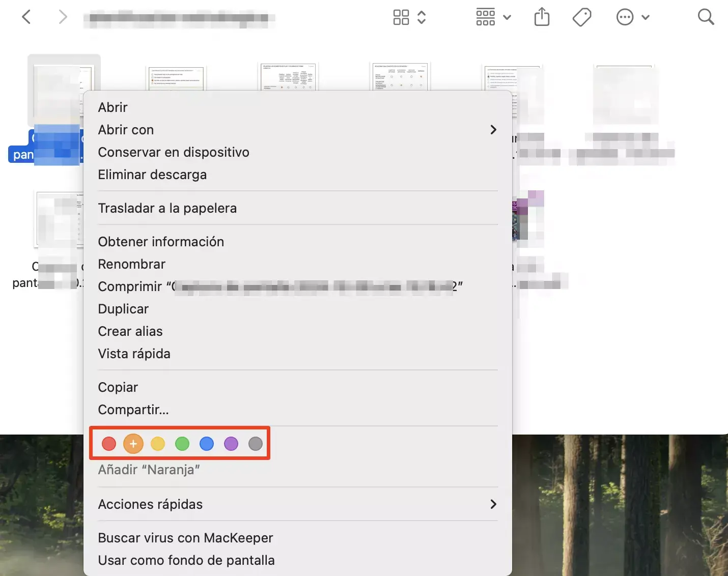Select Obtener información from the menu
The width and height of the screenshot is (728, 576).
tap(161, 242)
